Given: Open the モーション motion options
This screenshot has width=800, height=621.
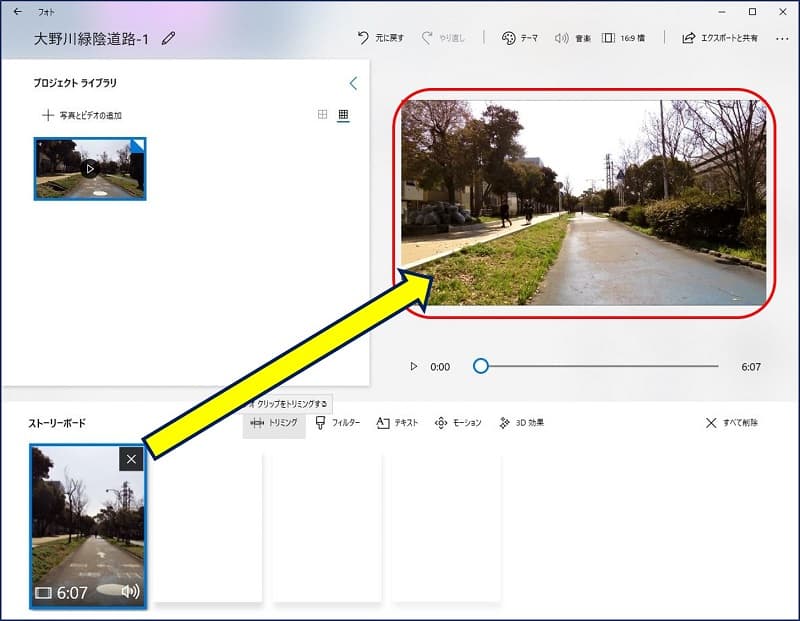Looking at the screenshot, I should coord(458,423).
